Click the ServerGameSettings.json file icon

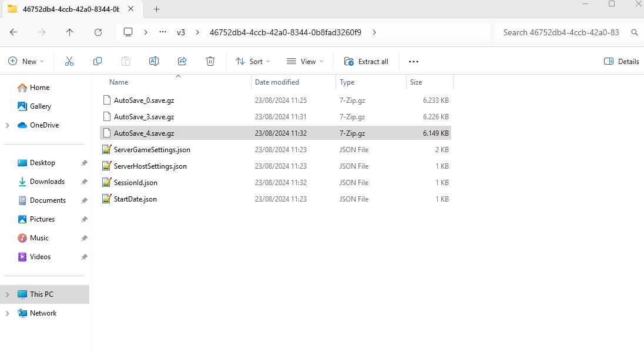pyautogui.click(x=107, y=149)
